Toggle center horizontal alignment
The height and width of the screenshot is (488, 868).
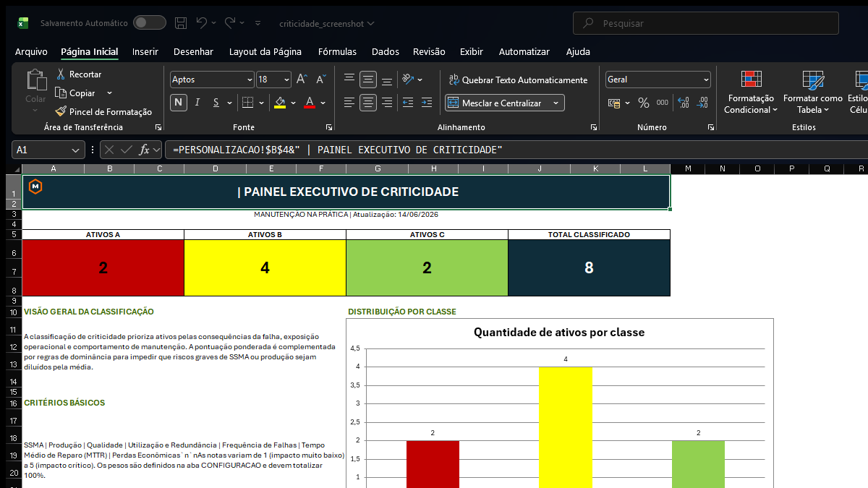point(368,103)
